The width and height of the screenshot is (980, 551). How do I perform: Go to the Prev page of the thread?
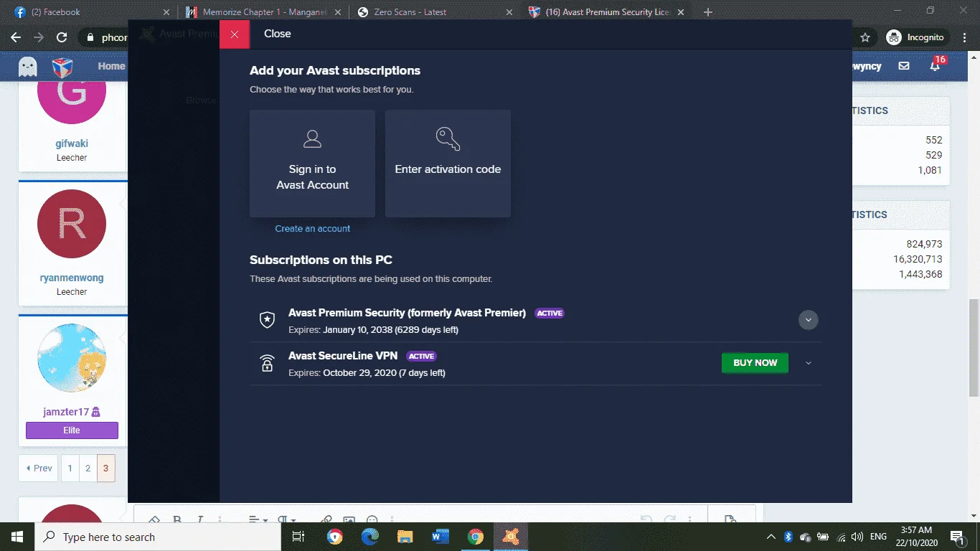pos(39,468)
